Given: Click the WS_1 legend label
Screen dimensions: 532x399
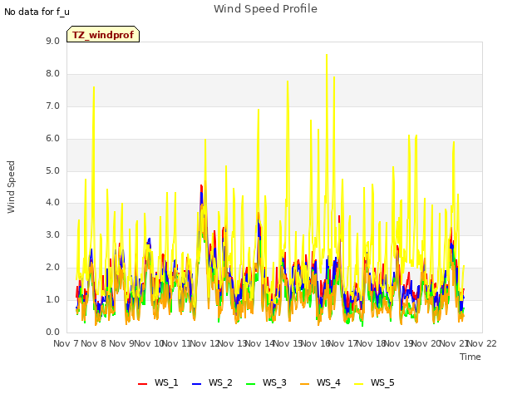Looking at the screenshot, I should pyautogui.click(x=166, y=382).
